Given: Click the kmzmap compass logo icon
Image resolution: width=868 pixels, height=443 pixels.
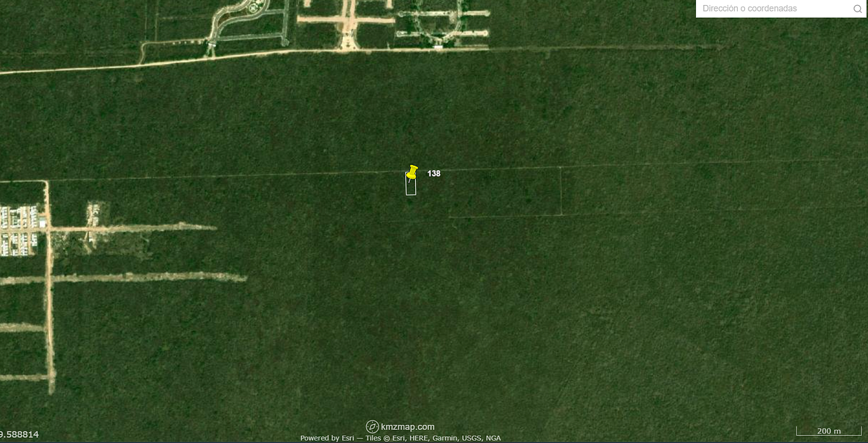Looking at the screenshot, I should coord(372,427).
